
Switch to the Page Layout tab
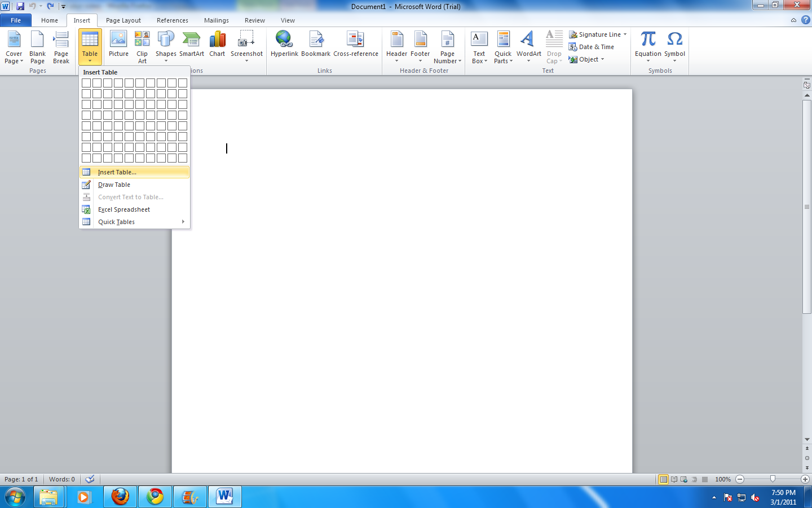tap(123, 20)
